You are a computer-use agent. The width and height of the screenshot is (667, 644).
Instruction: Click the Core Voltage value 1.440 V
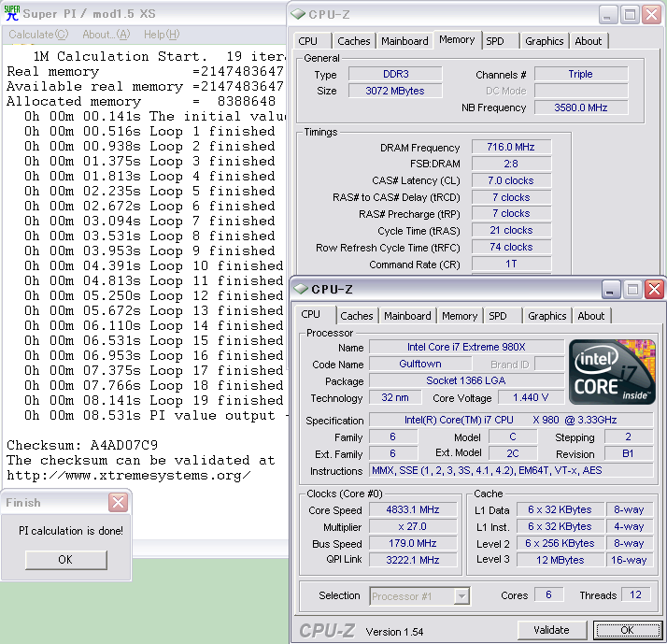pos(531,397)
